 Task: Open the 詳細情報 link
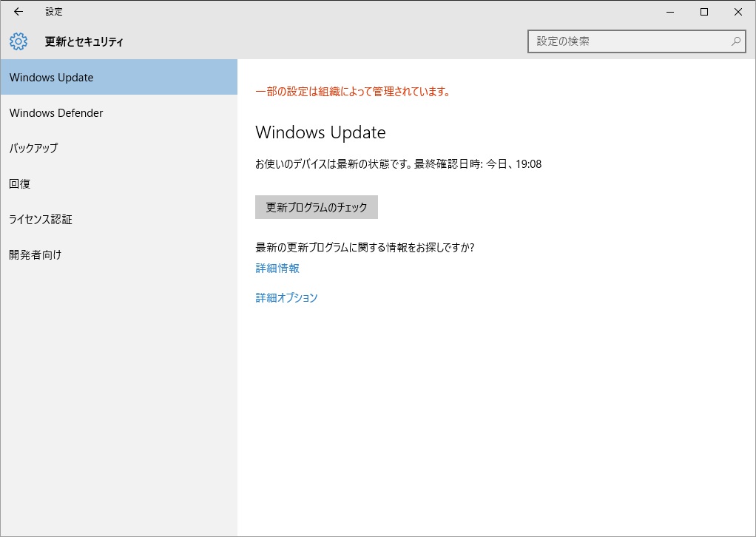click(x=277, y=268)
